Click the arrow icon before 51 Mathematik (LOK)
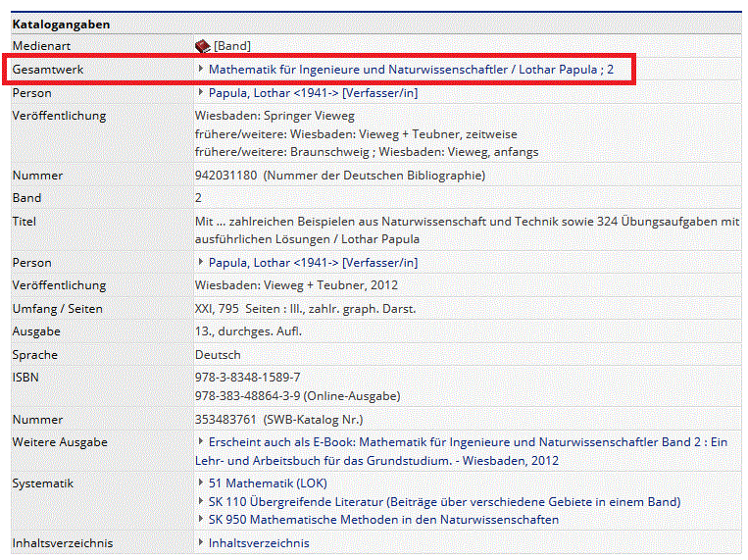Viewport: 748px width, 560px height. (201, 483)
